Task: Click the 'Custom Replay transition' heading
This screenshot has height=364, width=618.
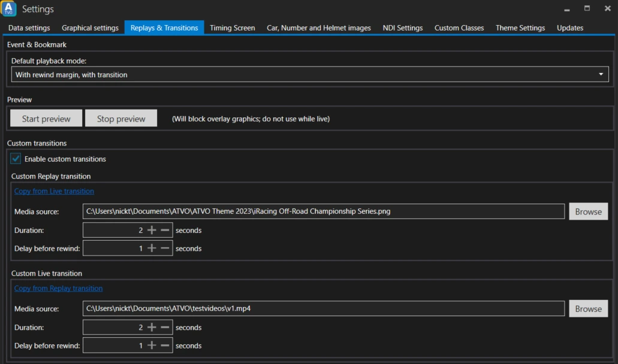Action: 51,176
